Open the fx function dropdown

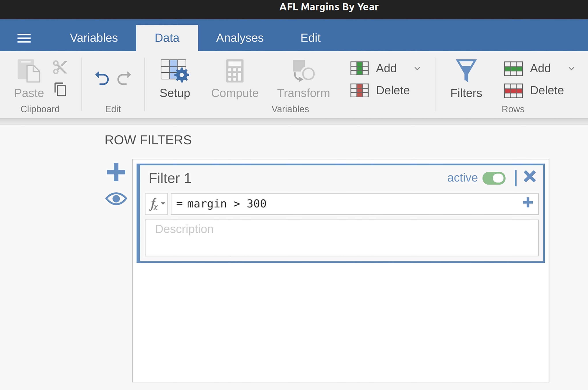156,204
